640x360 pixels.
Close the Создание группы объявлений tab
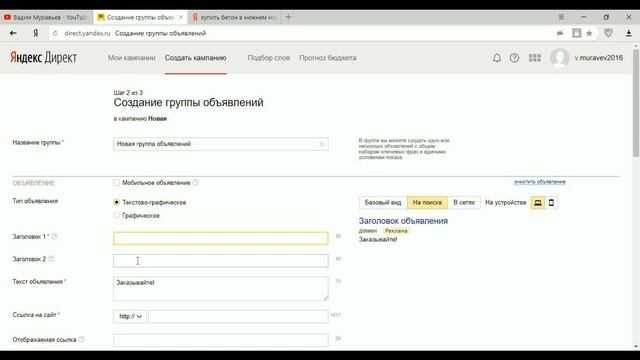[x=181, y=17]
